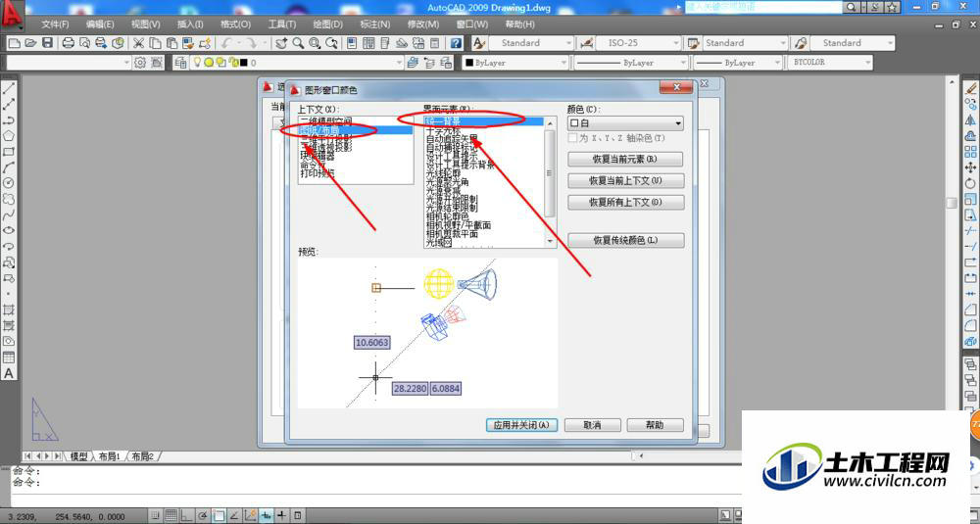Click the Plot printer icon
This screenshot has height=524, width=980.
point(69,43)
